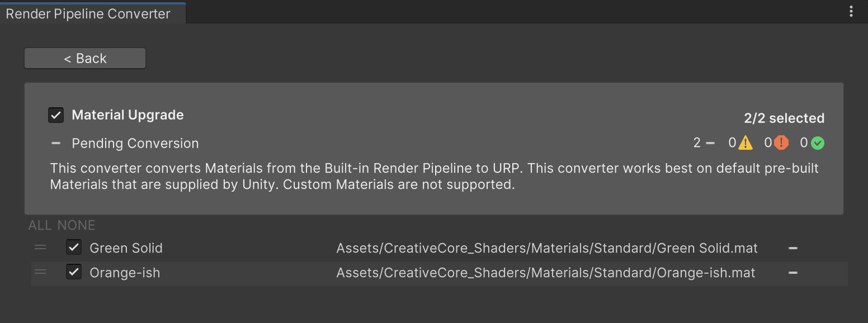This screenshot has width=868, height=323.
Task: Click ALL to select every material
Action: [40, 225]
